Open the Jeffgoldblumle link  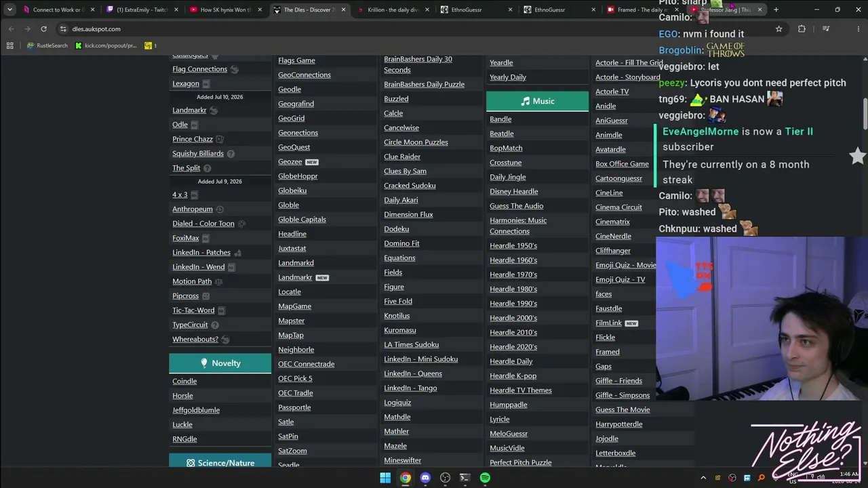pyautogui.click(x=196, y=410)
